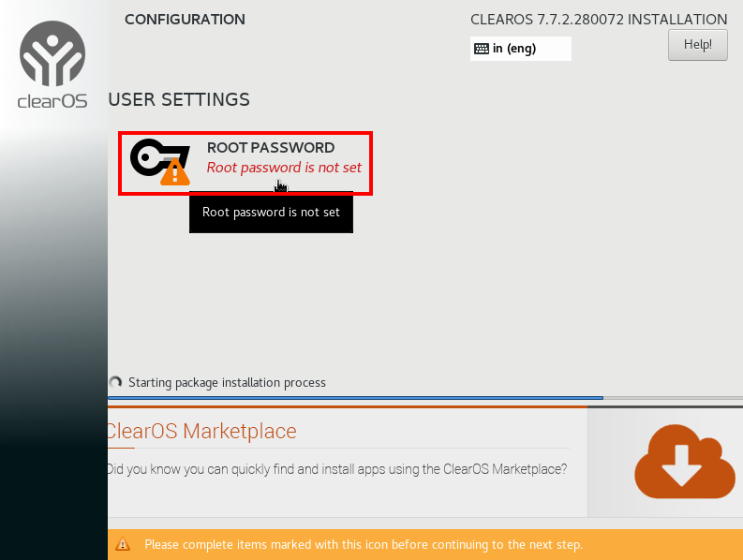Click the ClearOS Marketplace heading
Image resolution: width=743 pixels, height=560 pixels.
coord(202,431)
